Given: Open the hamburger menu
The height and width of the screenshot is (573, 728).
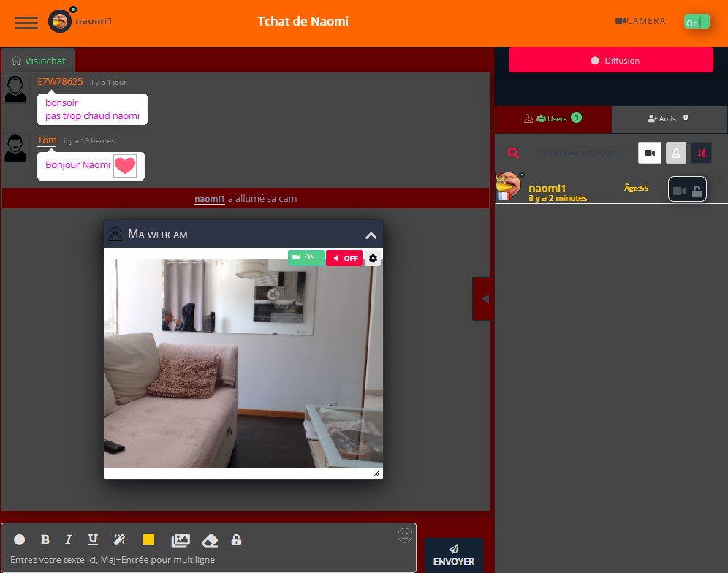Looking at the screenshot, I should [26, 22].
